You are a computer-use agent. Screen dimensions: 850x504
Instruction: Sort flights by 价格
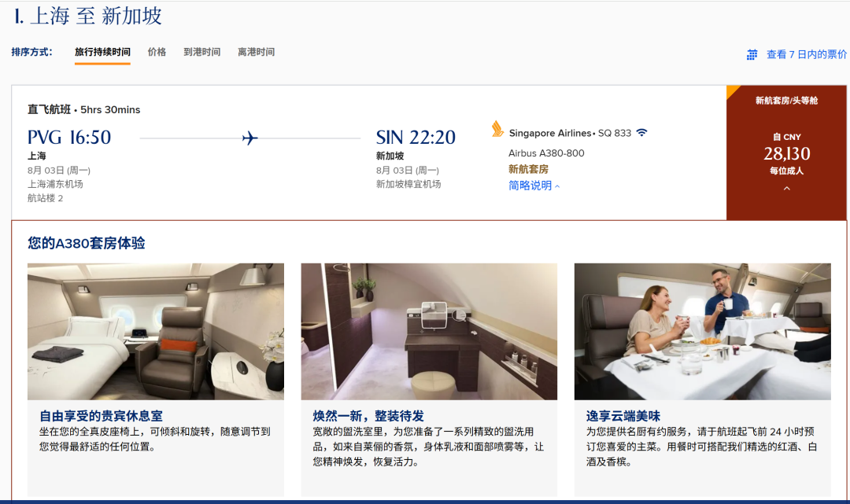click(x=157, y=52)
